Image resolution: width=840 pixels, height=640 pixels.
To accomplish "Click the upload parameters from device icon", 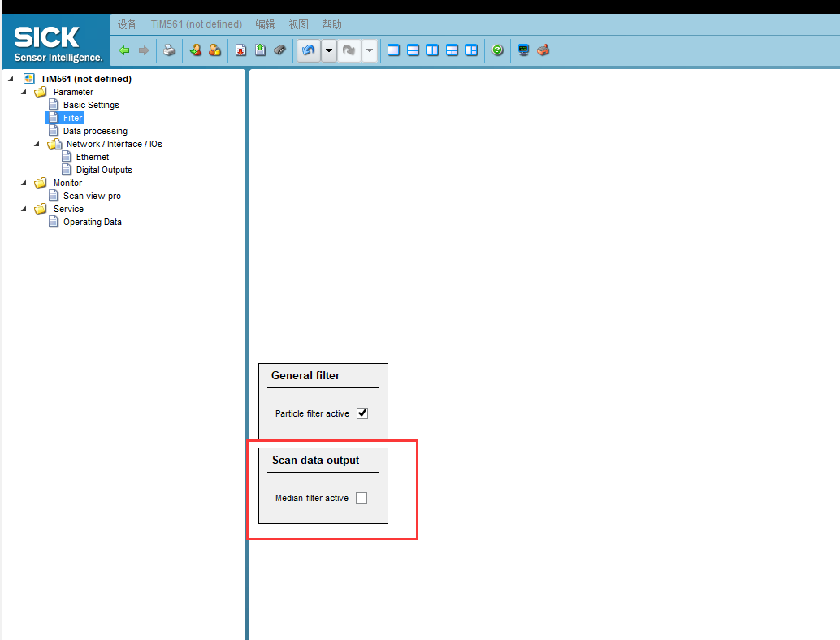I will point(260,50).
